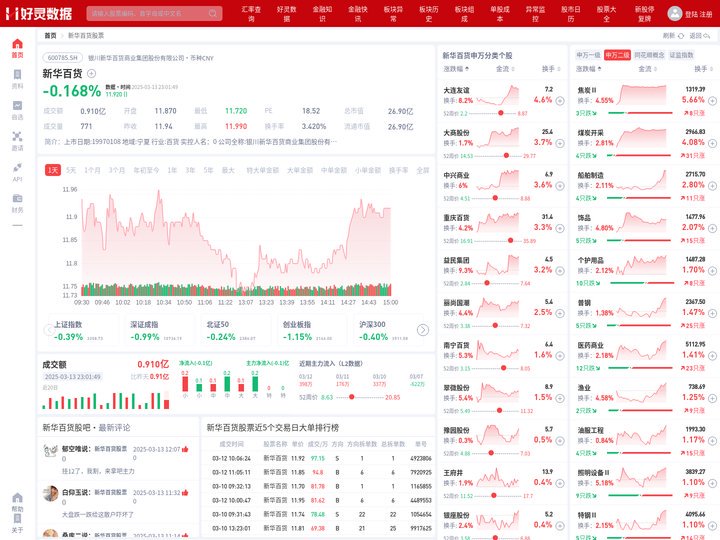720x540 pixels.
Task: Open 板块异常 in top navigation
Action: tap(394, 14)
